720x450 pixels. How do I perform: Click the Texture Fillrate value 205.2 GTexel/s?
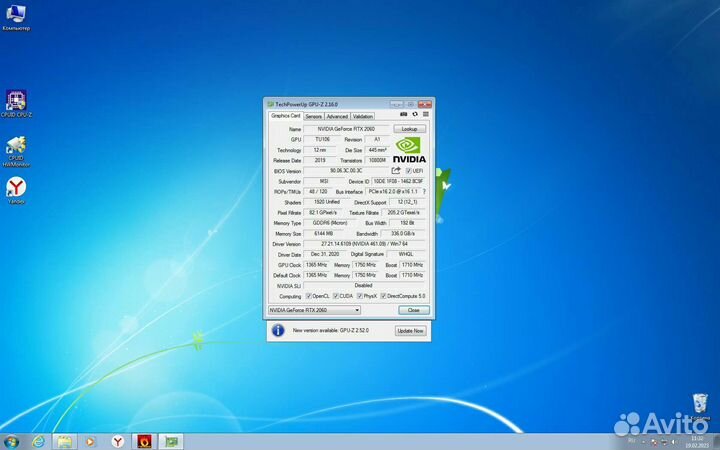click(x=403, y=213)
